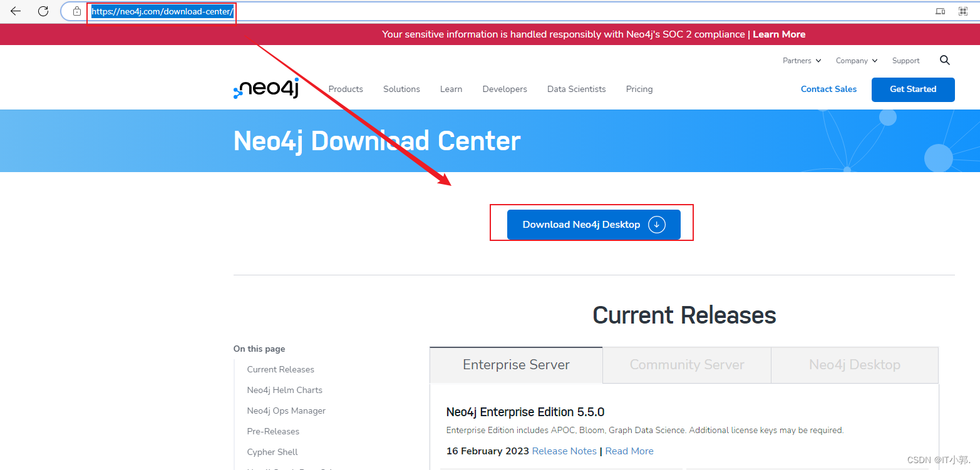Click the QR code icon in address bar
This screenshot has height=470, width=980.
tap(963, 11)
